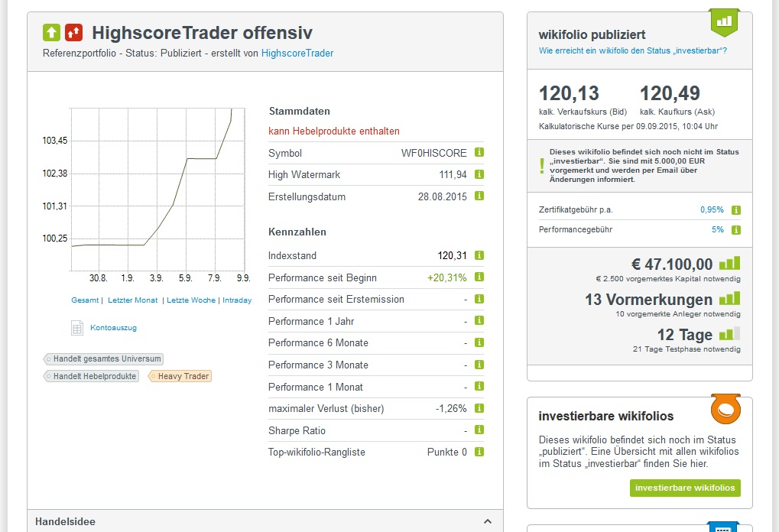Viewport: 779px width, 532px height.
Task: Open info icon for Sharpe Ratio
Action: [479, 430]
